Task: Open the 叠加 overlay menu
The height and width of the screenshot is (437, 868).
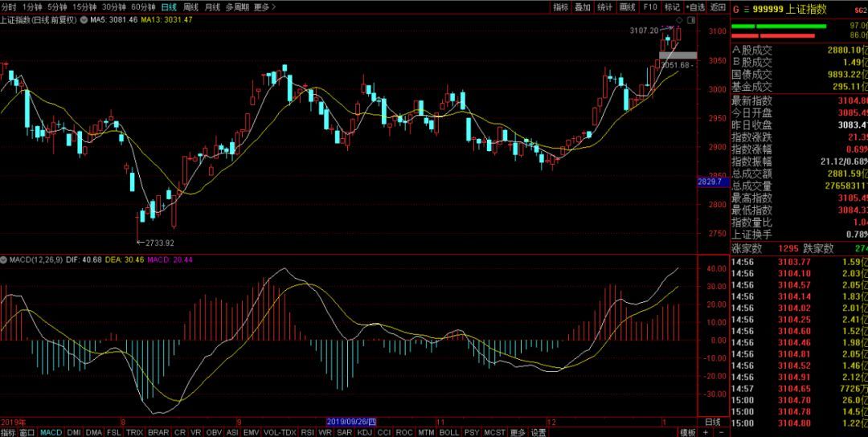Action: 582,6
